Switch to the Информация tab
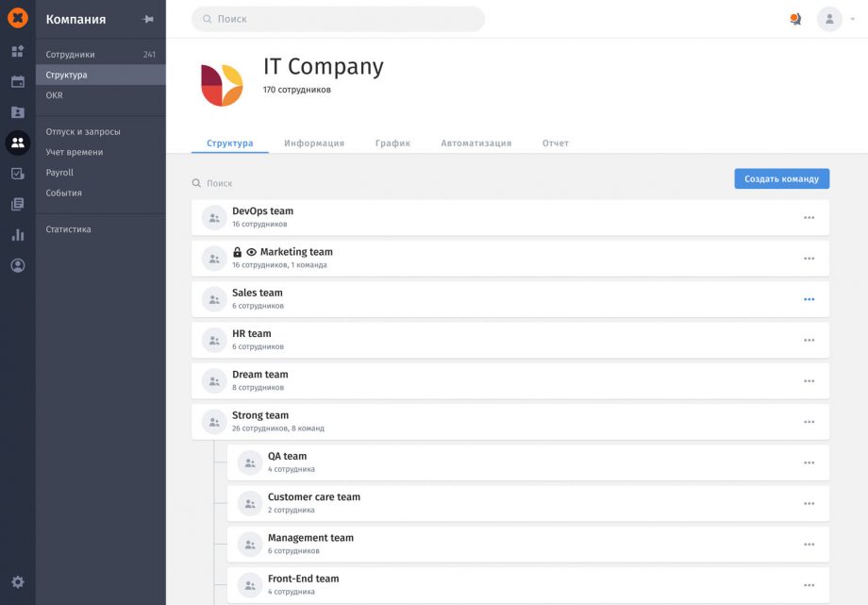The image size is (868, 605). 314,143
